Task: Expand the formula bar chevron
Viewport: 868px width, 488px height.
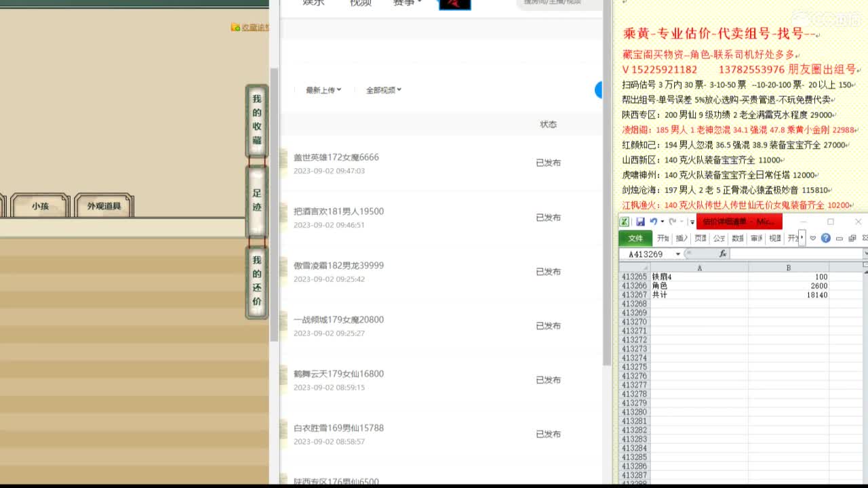Action: [x=865, y=253]
